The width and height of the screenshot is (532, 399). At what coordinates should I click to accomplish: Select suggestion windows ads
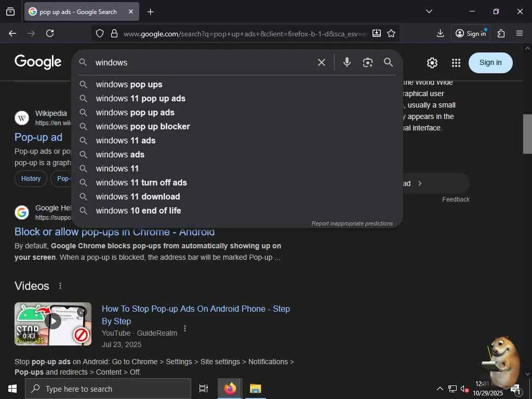(237, 154)
